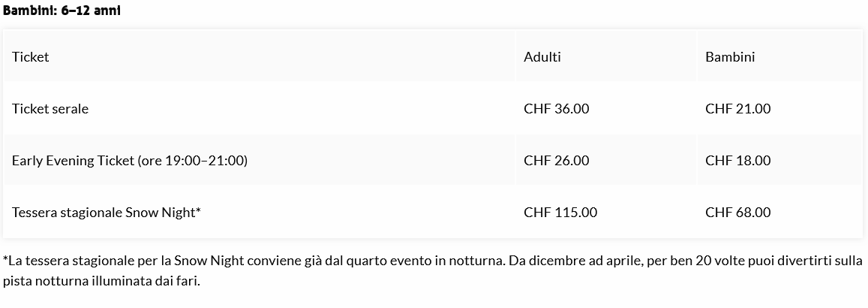Click "Da dicembre ad aprile" in footnote

(x=571, y=261)
